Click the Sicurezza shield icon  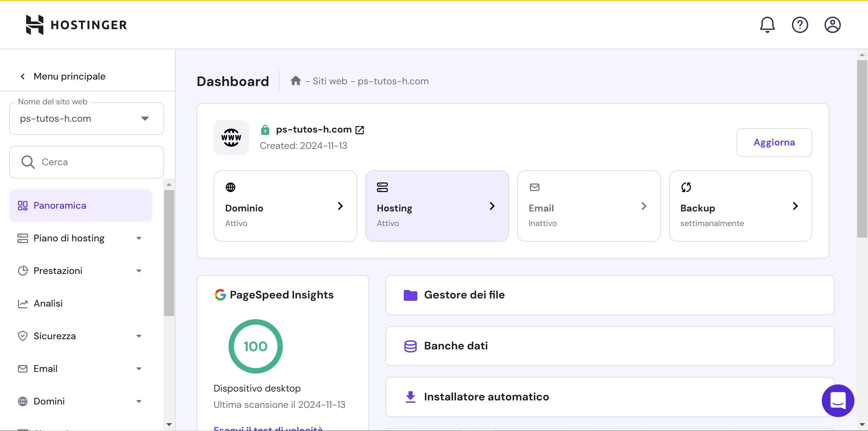(x=23, y=336)
